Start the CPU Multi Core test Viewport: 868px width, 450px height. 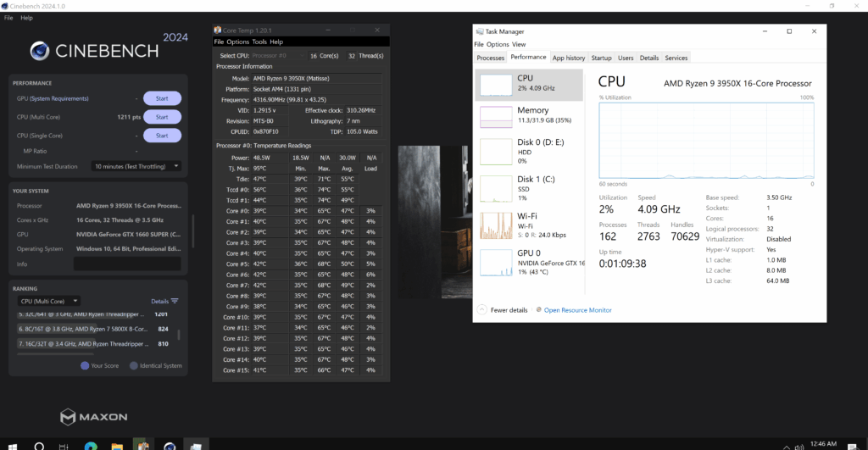coord(162,117)
